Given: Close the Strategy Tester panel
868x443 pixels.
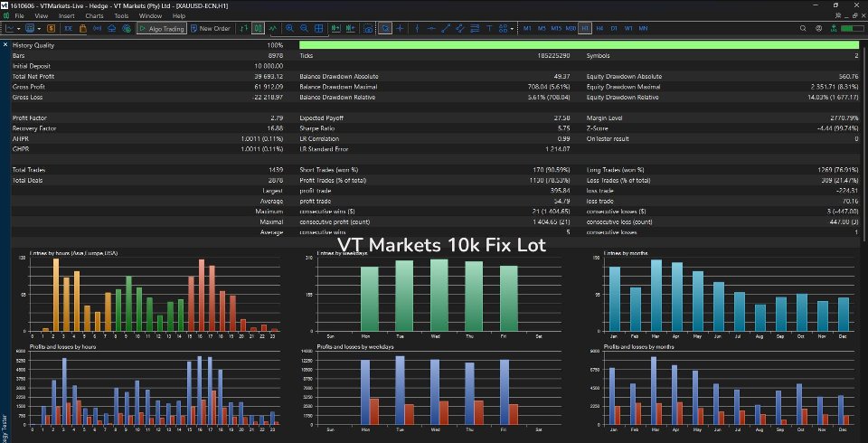Looking at the screenshot, I should (x=5, y=45).
